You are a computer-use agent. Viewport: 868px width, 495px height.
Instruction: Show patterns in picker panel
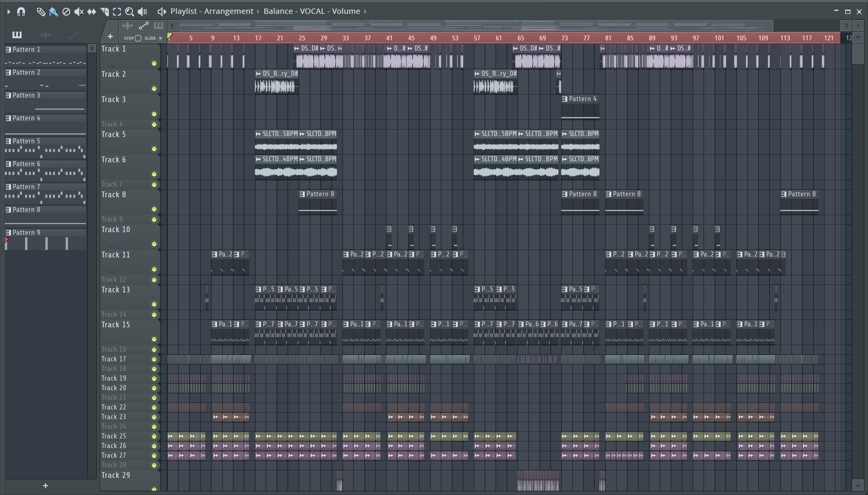(x=17, y=35)
